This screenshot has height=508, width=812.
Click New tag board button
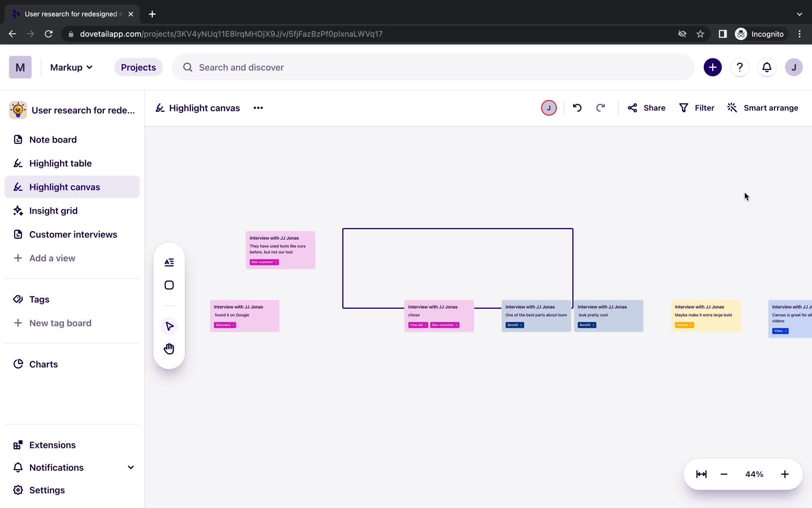[60, 323]
